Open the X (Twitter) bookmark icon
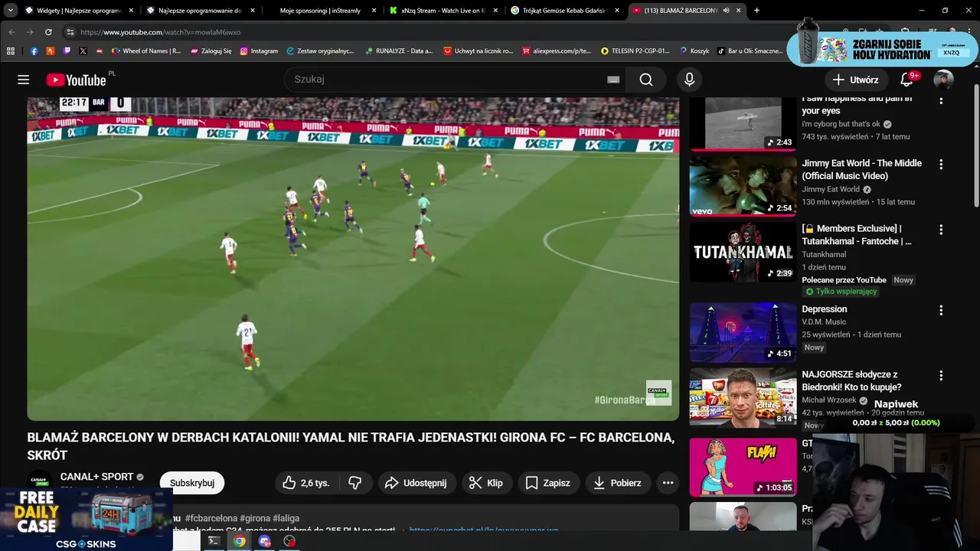The image size is (980, 551). [83, 51]
